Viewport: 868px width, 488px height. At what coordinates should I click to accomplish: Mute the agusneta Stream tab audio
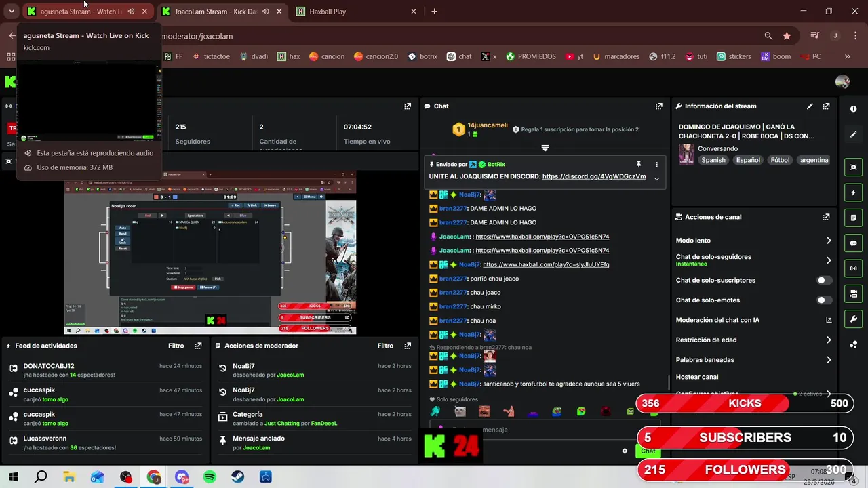point(131,12)
